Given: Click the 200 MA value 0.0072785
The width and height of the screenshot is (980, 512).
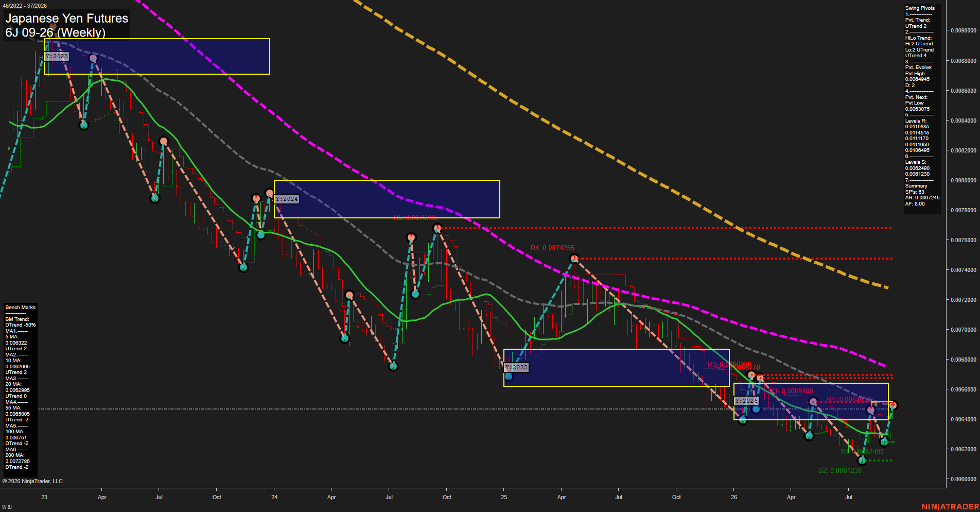Looking at the screenshot, I should 17,462.
